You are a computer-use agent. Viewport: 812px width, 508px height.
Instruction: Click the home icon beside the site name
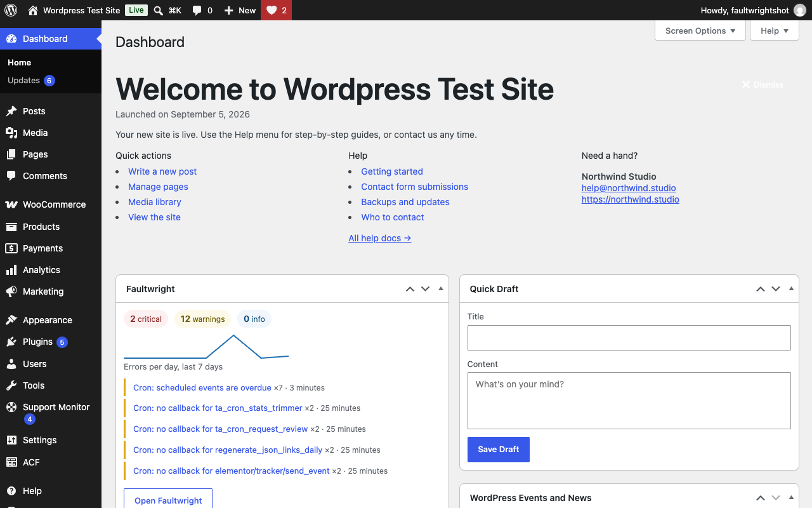(x=33, y=10)
